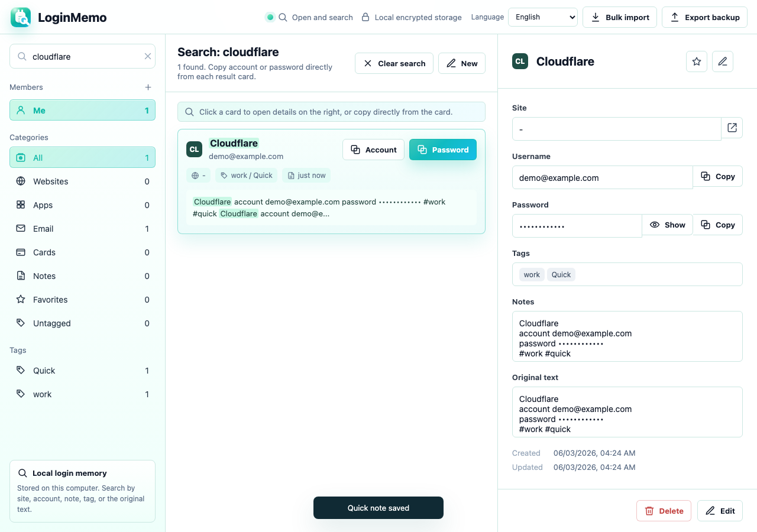Click the pencil edit icon in header
The height and width of the screenshot is (532, 757).
click(723, 61)
